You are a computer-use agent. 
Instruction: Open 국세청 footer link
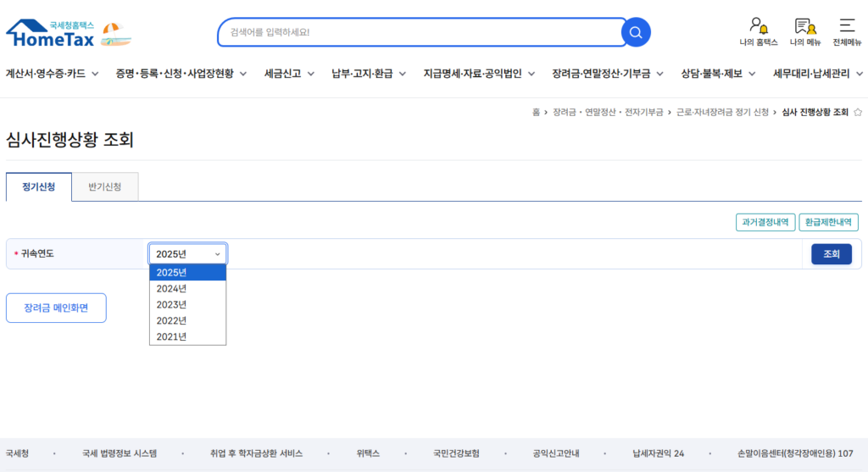[17, 453]
